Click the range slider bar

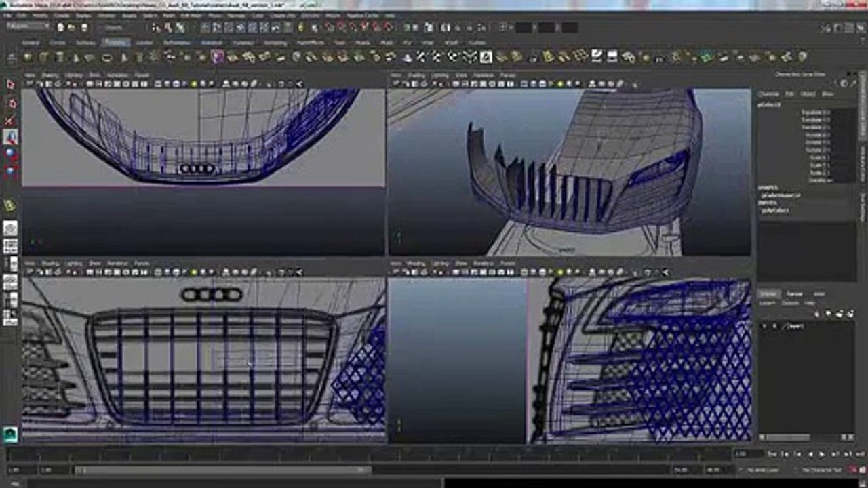click(222, 470)
